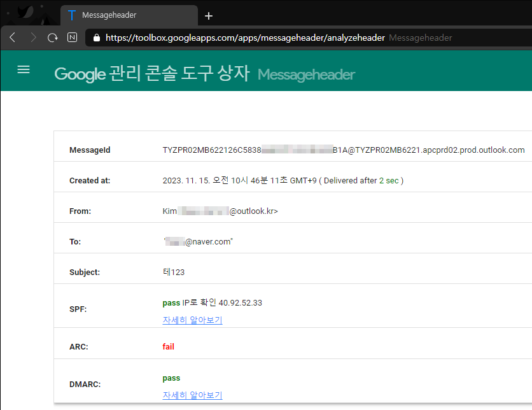Click the padlock site security icon
The width and height of the screenshot is (532, 410).
coord(97,38)
